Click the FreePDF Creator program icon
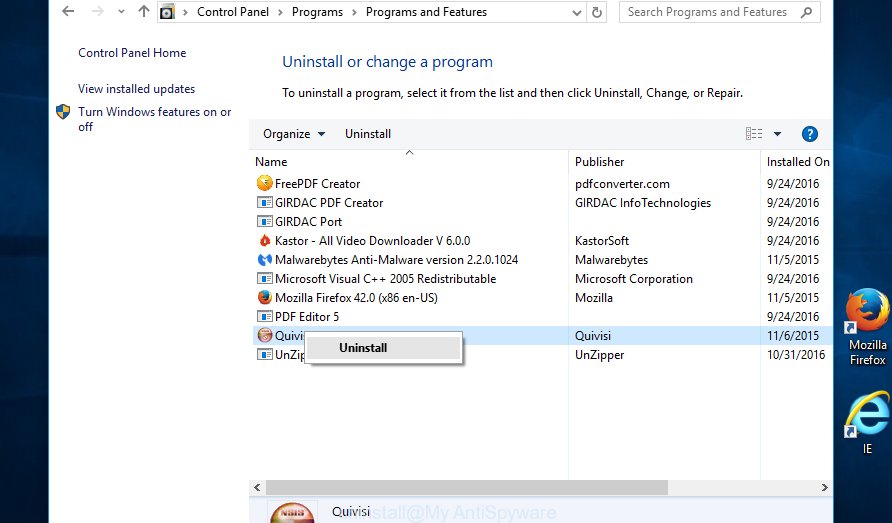 coord(264,184)
